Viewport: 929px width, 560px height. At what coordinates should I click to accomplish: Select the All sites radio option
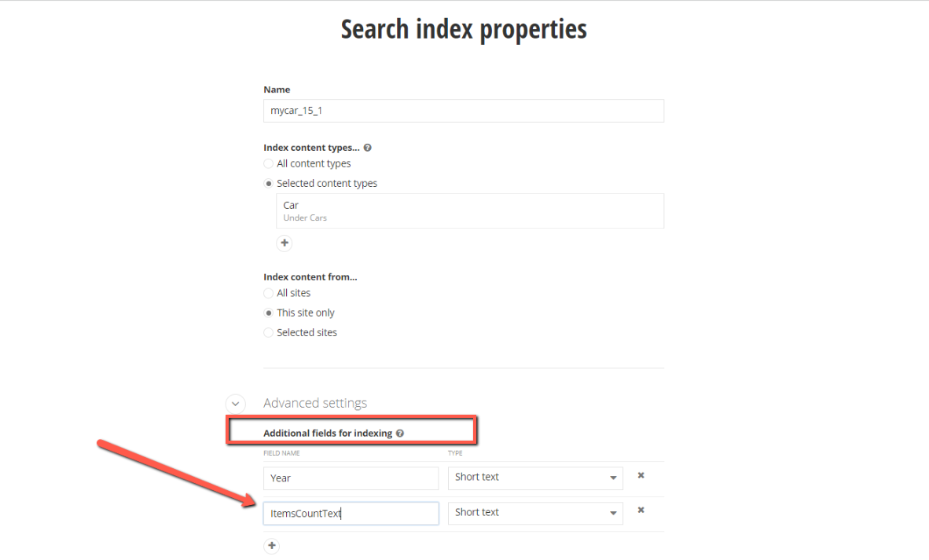click(268, 293)
